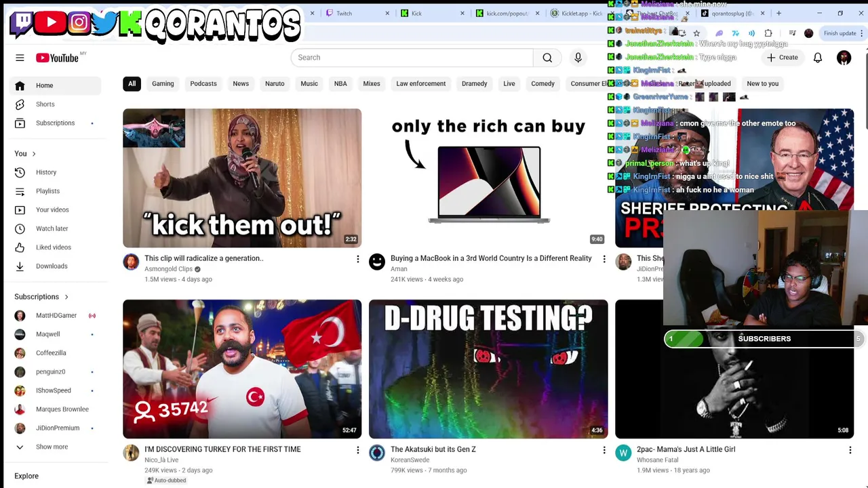Click Nico_là Live channel avatar
This screenshot has height=488, width=868.
click(x=131, y=452)
